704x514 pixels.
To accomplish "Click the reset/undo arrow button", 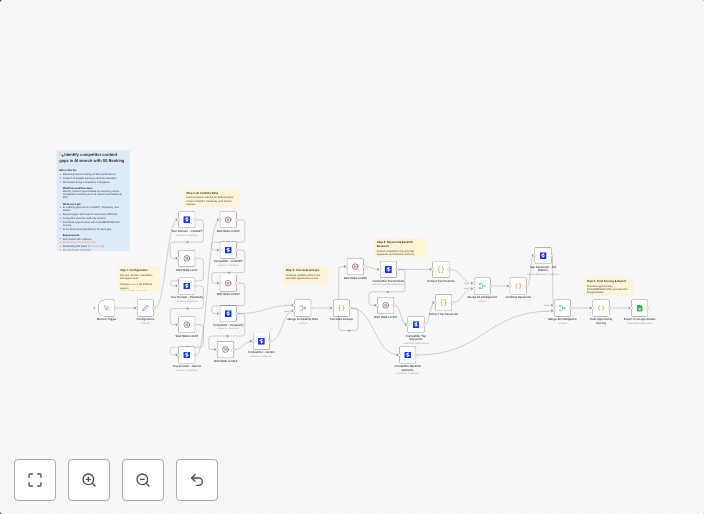I will pos(197,480).
